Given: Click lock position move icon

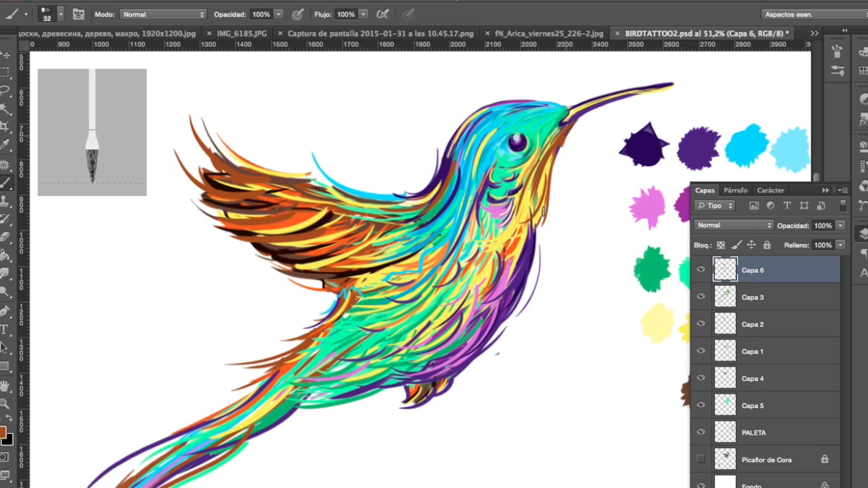Looking at the screenshot, I should (751, 245).
